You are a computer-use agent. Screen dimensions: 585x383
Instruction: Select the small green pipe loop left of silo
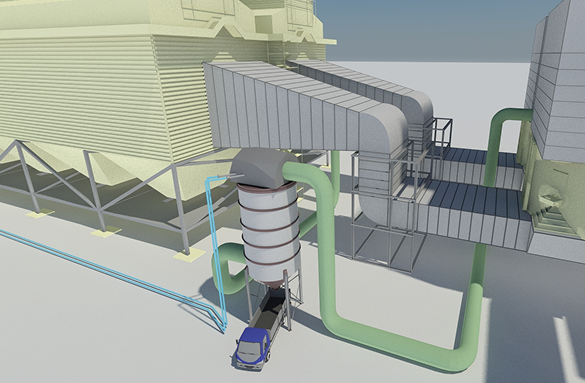pos(229,267)
